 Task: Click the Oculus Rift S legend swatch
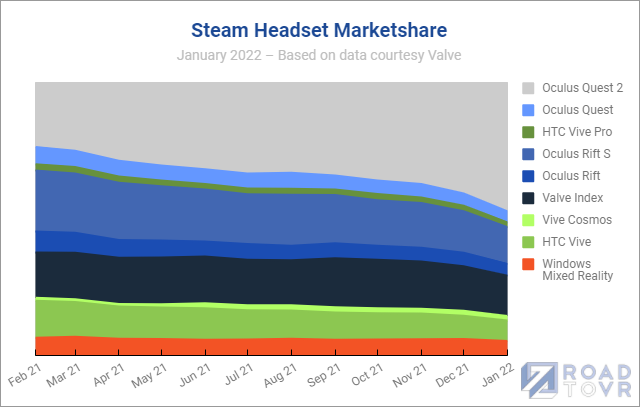tap(528, 154)
